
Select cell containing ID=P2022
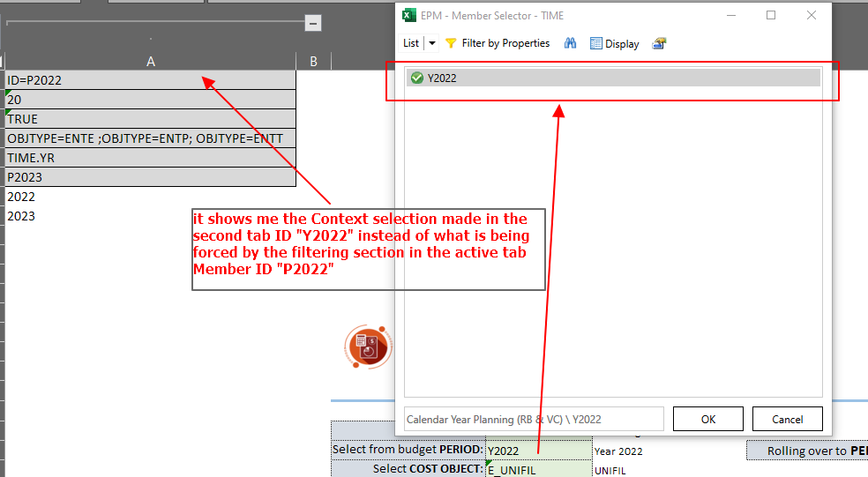[x=151, y=80]
